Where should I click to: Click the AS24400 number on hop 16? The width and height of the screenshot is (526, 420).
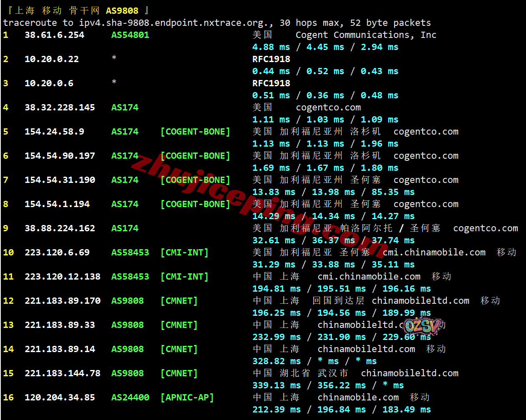(130, 397)
